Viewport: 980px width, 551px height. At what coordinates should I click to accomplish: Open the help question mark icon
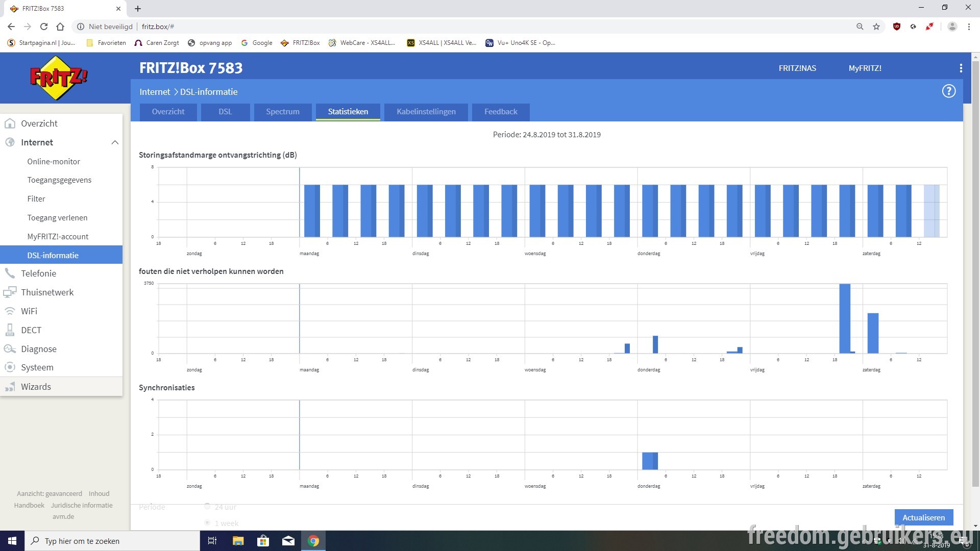[x=948, y=91]
